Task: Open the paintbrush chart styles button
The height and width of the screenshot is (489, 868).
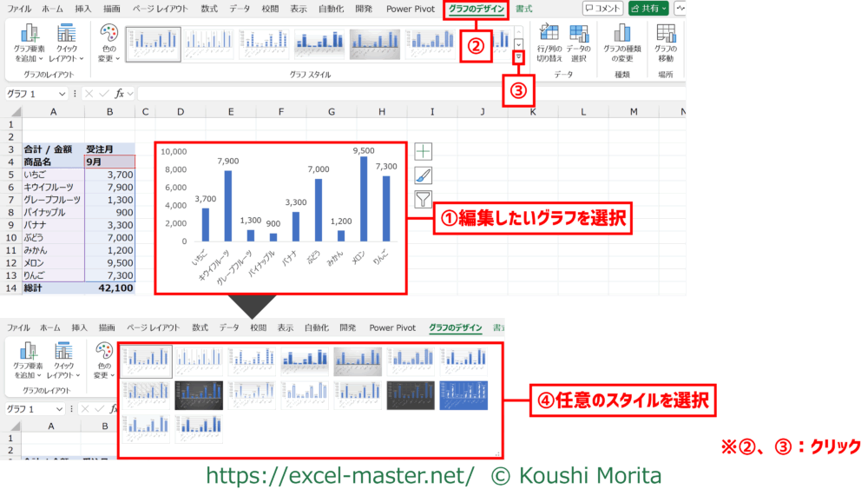Action: pyautogui.click(x=423, y=175)
